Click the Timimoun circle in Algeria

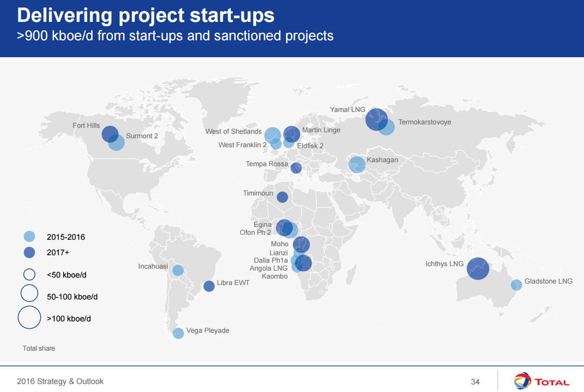coord(283,197)
